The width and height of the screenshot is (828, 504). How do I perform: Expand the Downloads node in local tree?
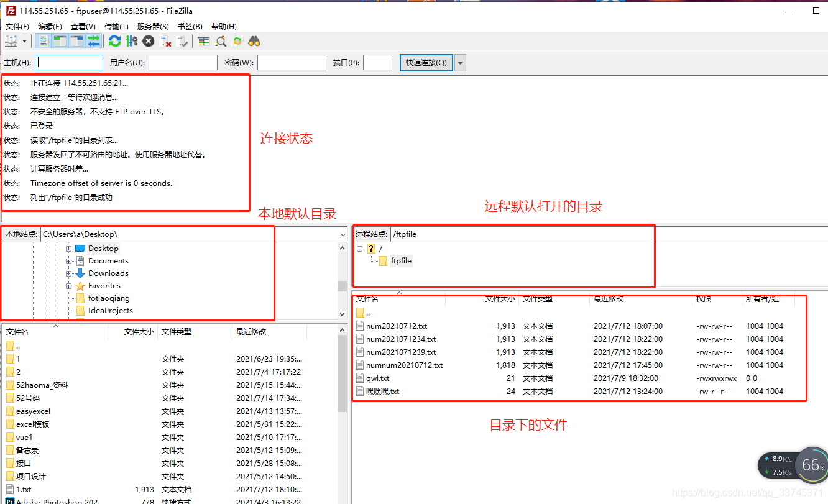(68, 273)
